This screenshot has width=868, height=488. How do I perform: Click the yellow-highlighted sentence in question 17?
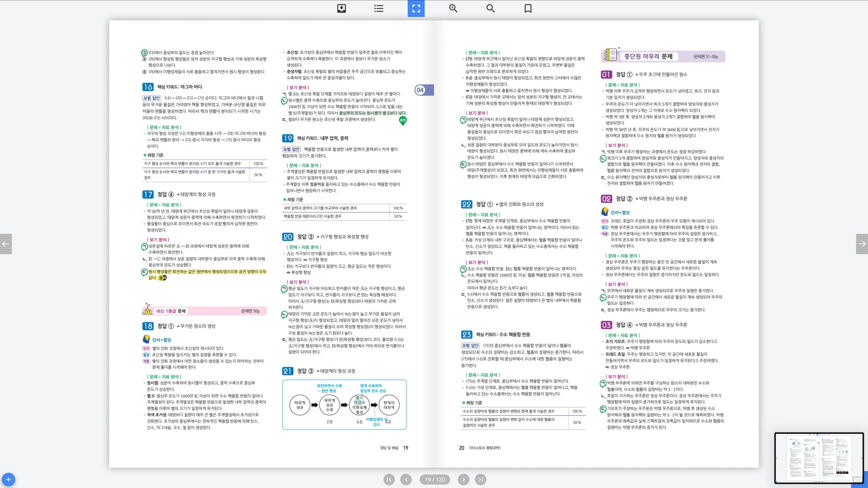(x=207, y=272)
